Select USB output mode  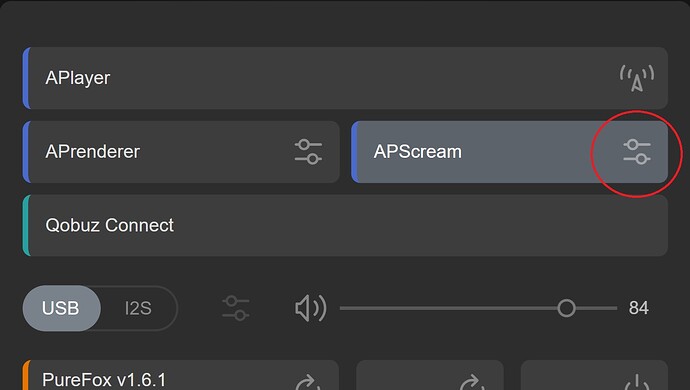tap(61, 308)
